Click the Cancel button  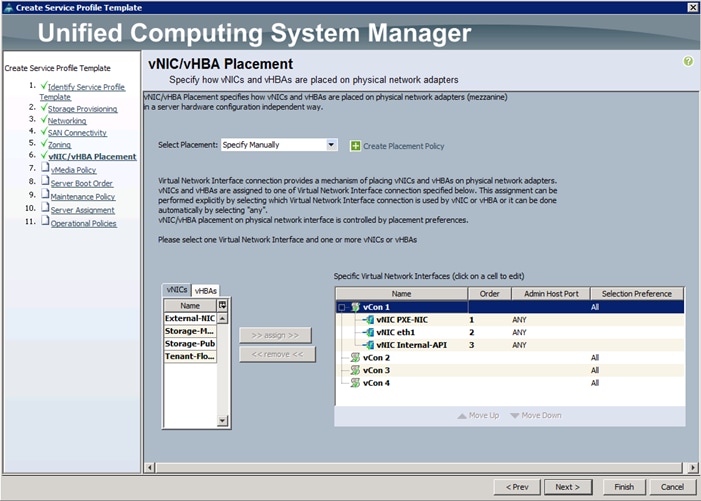(x=672, y=487)
